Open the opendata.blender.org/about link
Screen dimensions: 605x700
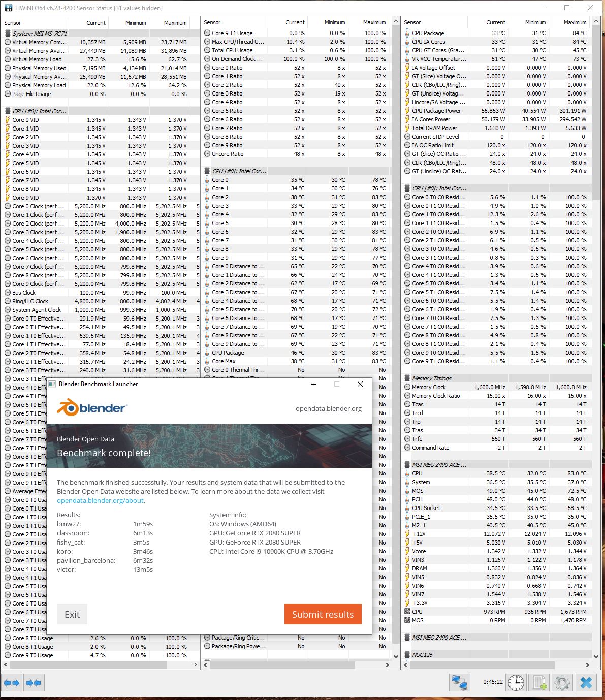(x=100, y=500)
